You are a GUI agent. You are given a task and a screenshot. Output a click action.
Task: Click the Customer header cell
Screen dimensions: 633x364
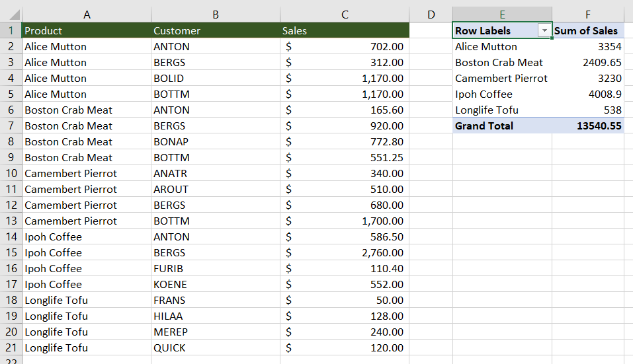[215, 30]
